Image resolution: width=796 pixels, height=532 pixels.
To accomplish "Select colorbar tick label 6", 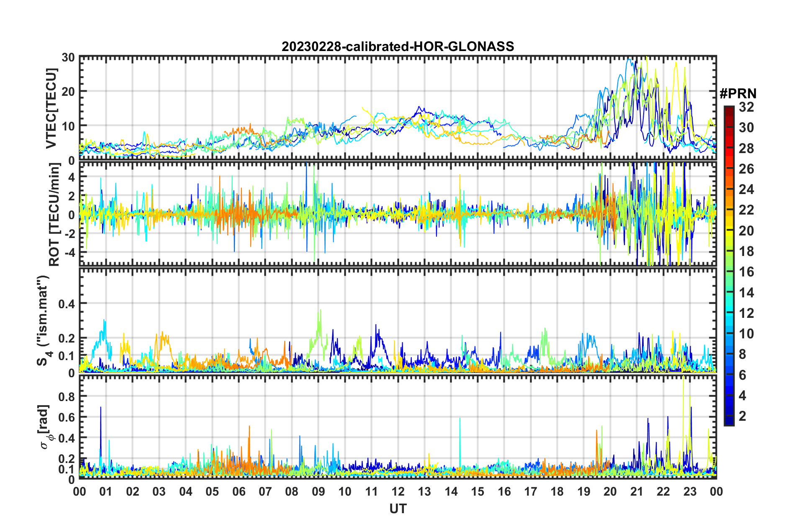I will tap(742, 375).
